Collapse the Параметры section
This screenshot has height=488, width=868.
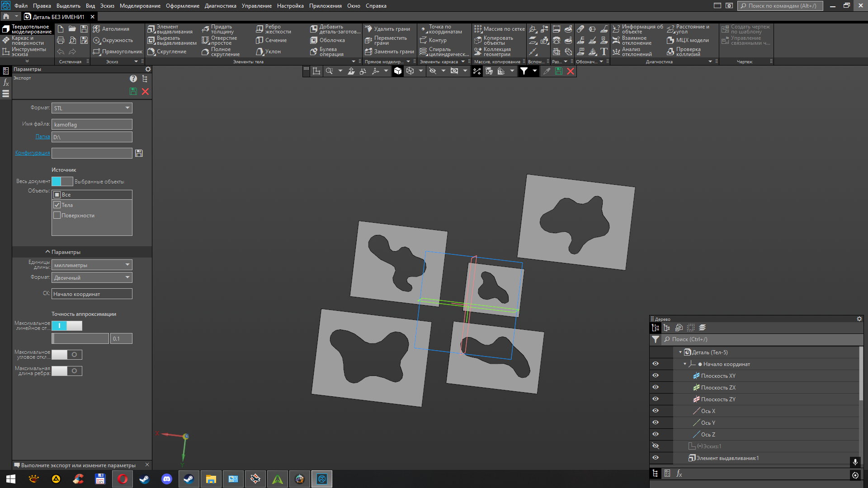tap(63, 252)
